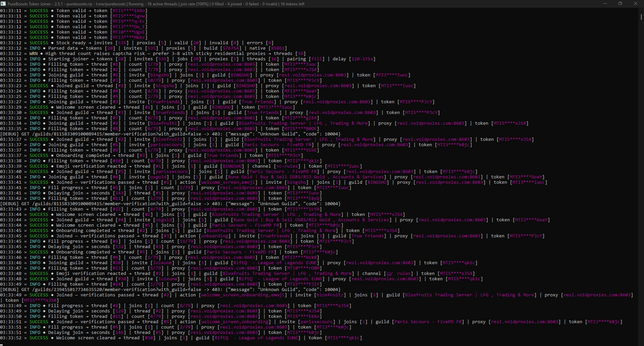Click the 'Stock ready' success log line
644x346 pixels.
137,43
